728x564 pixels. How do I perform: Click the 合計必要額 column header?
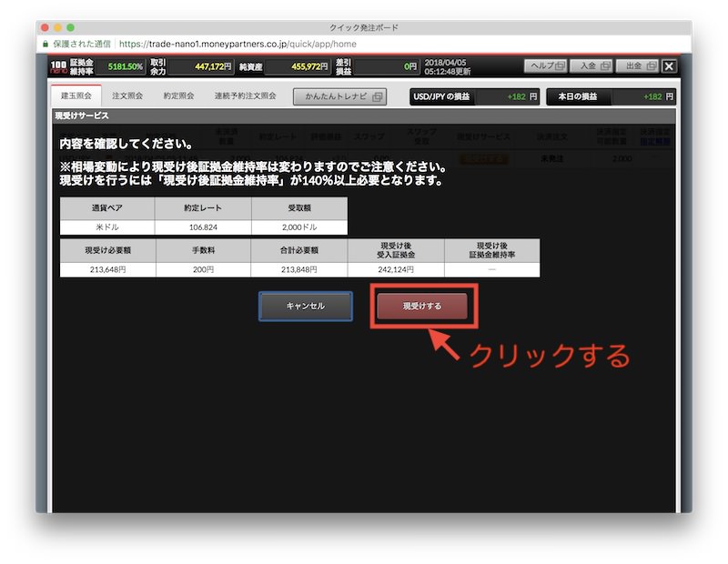(x=299, y=250)
